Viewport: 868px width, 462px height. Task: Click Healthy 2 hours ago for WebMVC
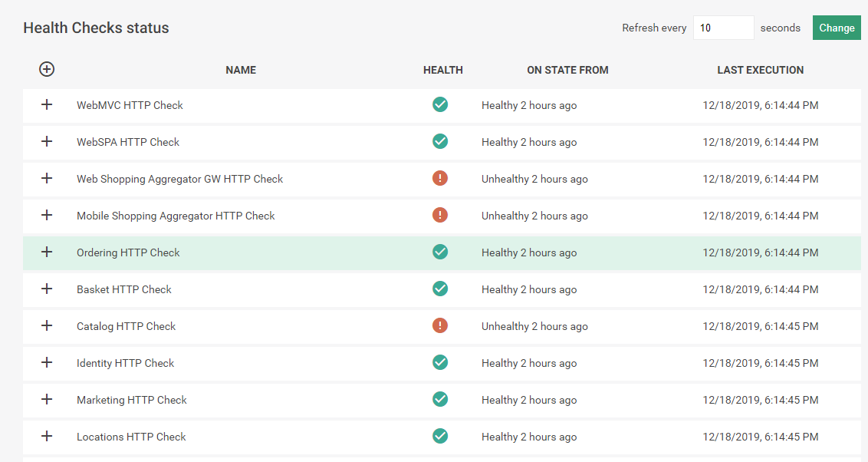click(x=529, y=105)
